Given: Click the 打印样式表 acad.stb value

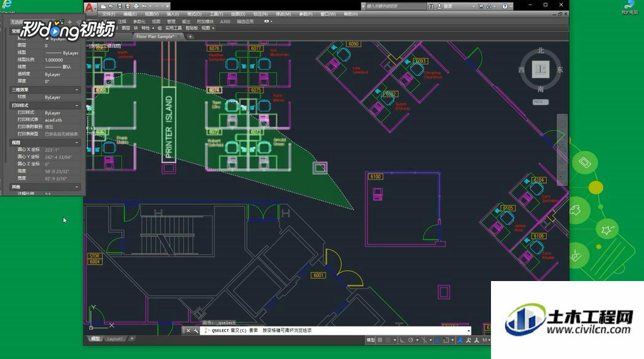Looking at the screenshot, I should [53, 120].
